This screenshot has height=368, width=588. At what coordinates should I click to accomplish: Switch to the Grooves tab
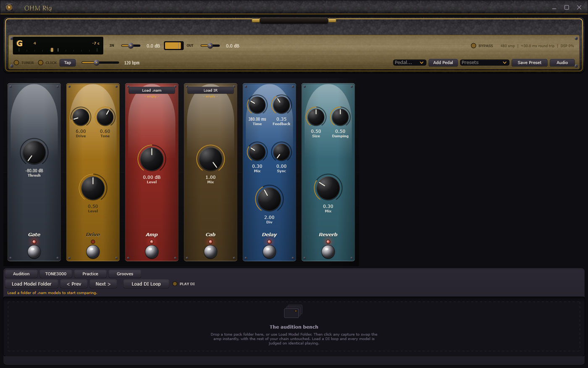125,274
